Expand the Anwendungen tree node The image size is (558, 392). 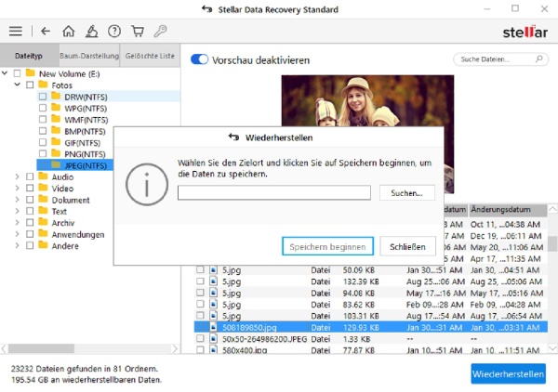[17, 234]
